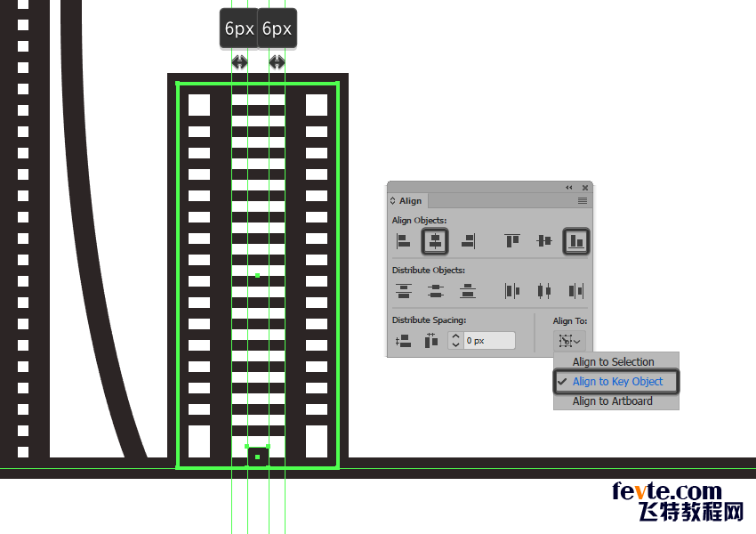Select Horizontal Align Right icon

468,240
